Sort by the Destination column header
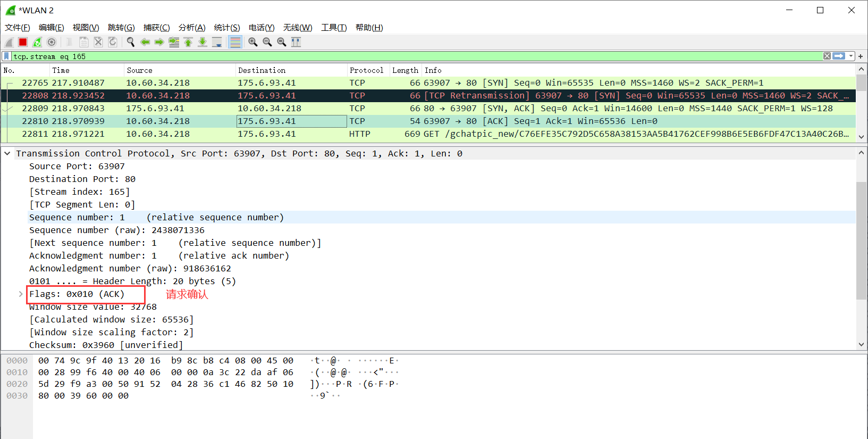Image resolution: width=868 pixels, height=439 pixels. [291, 70]
